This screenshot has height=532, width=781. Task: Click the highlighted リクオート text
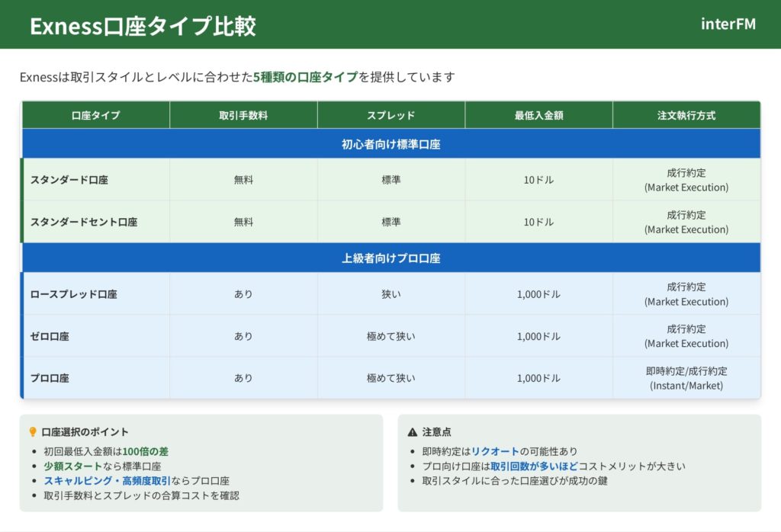pyautogui.click(x=495, y=451)
